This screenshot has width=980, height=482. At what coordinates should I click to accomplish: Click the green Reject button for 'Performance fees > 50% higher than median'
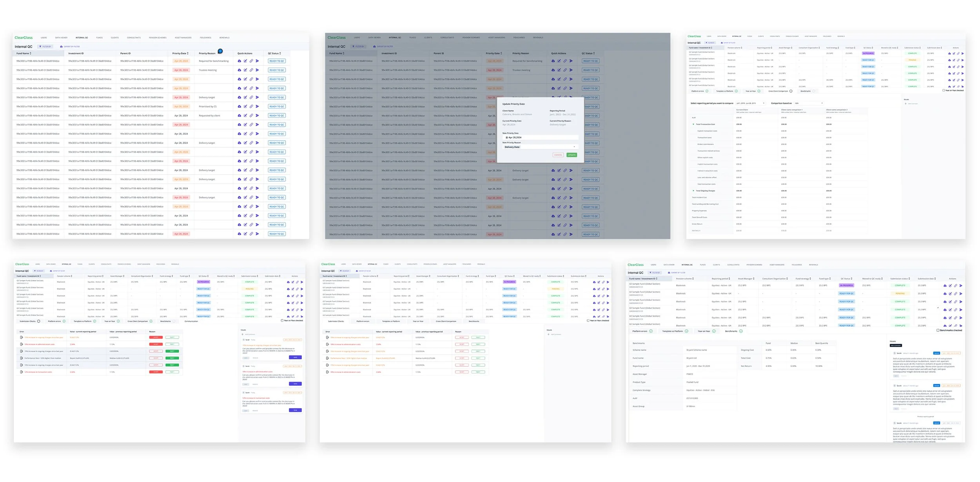[172, 358]
